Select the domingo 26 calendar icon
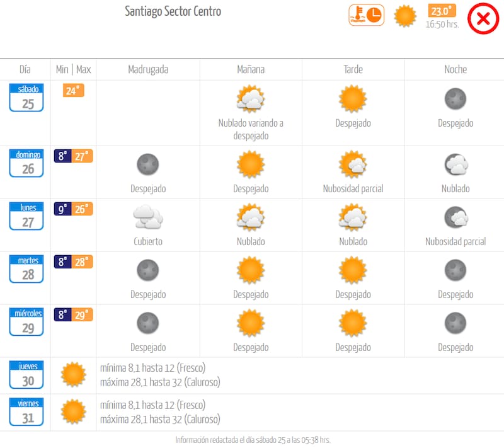The height and width of the screenshot is (448, 504). click(26, 163)
